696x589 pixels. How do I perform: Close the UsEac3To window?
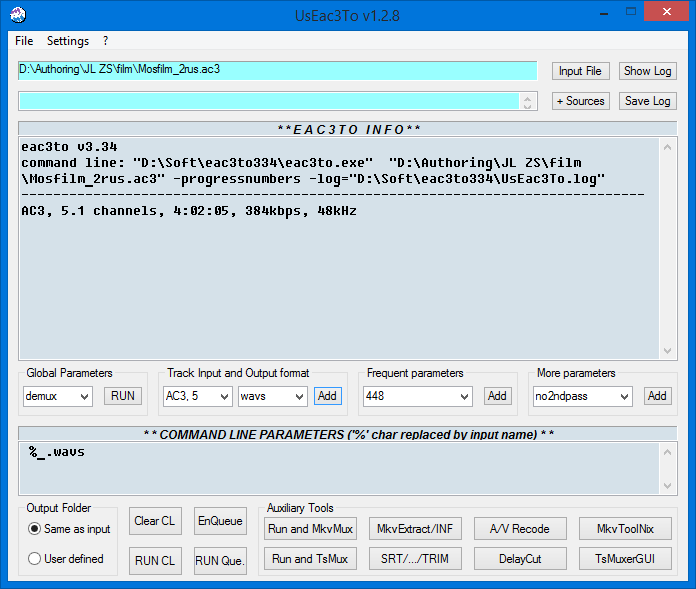click(667, 12)
